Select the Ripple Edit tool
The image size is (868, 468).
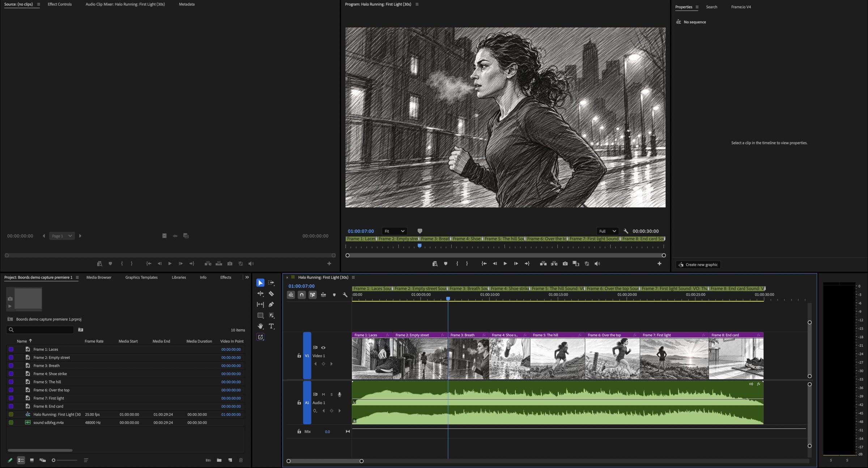pos(260,293)
